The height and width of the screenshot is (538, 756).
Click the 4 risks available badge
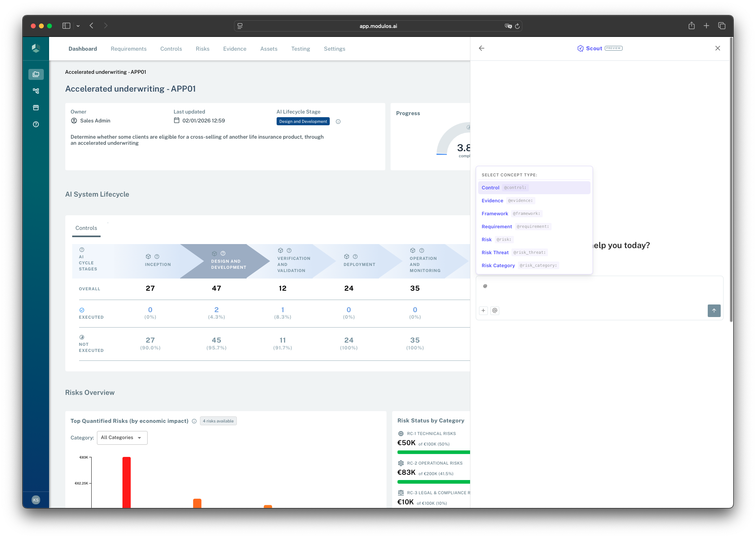[x=218, y=421]
